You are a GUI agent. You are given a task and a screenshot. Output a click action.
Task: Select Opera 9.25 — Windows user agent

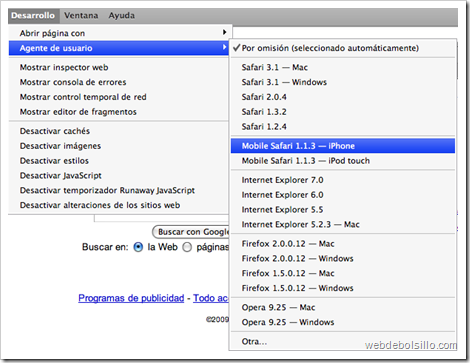[343, 322]
